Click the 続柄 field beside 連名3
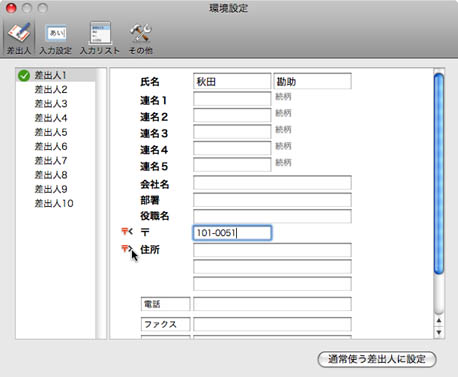Screen dimensions: 458x377 pyautogui.click(x=283, y=129)
